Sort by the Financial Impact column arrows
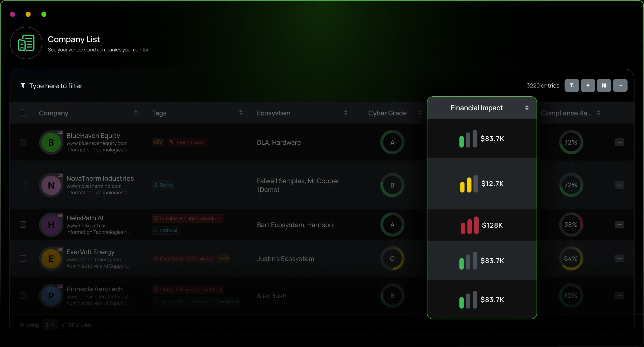Viewport: 644px width, 347px height. click(x=527, y=108)
